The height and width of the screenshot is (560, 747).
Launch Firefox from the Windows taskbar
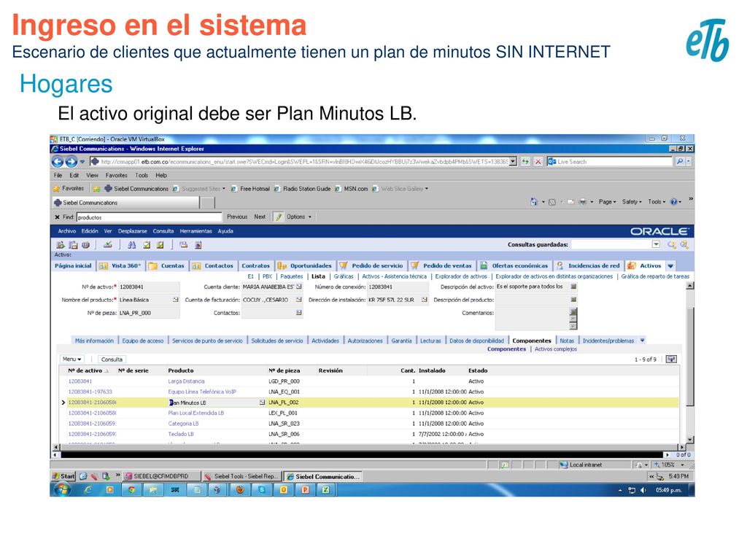[240, 489]
